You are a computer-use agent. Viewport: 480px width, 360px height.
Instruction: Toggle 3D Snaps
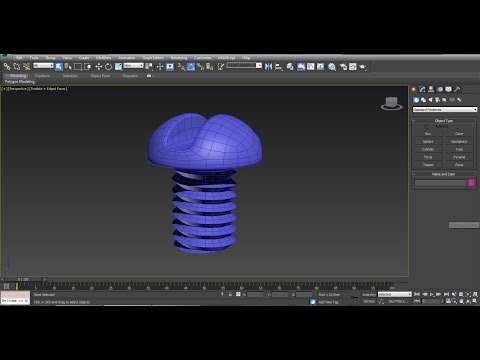pos(181,67)
